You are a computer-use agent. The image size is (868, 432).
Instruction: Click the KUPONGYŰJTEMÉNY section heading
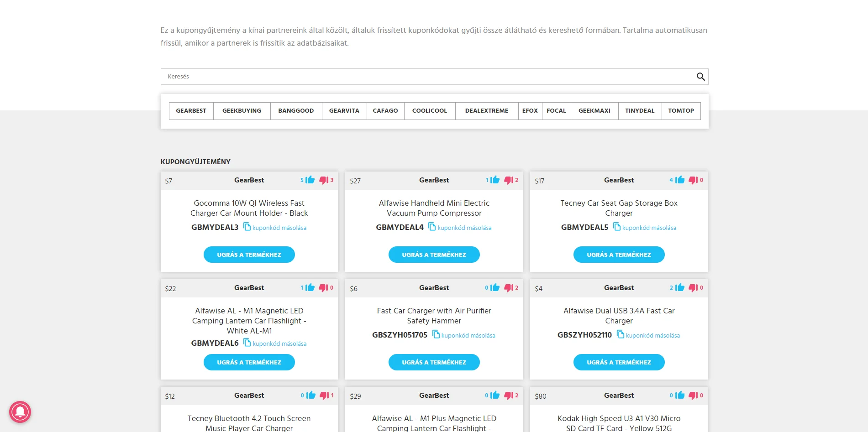195,161
